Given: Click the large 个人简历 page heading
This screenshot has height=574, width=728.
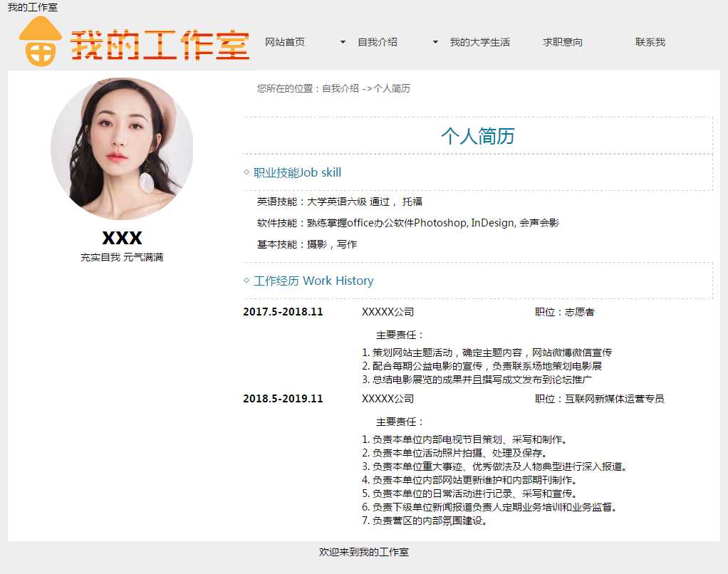Looking at the screenshot, I should [x=477, y=136].
